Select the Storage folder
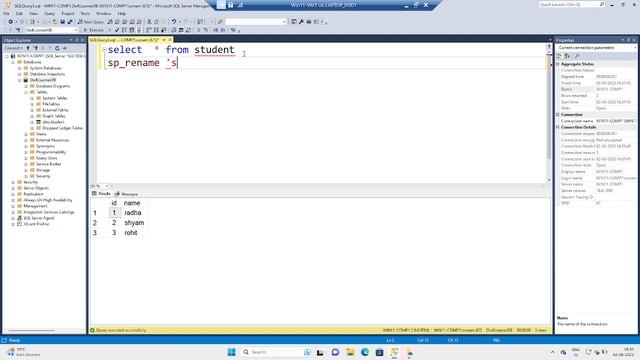640x360 pixels. [43, 170]
